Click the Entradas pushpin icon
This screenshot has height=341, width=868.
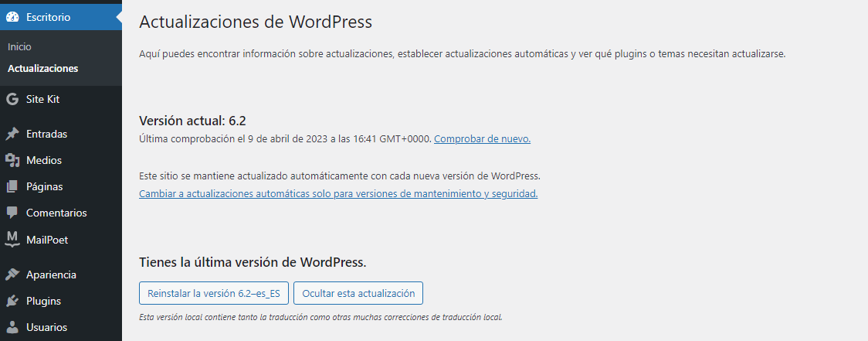tap(12, 135)
